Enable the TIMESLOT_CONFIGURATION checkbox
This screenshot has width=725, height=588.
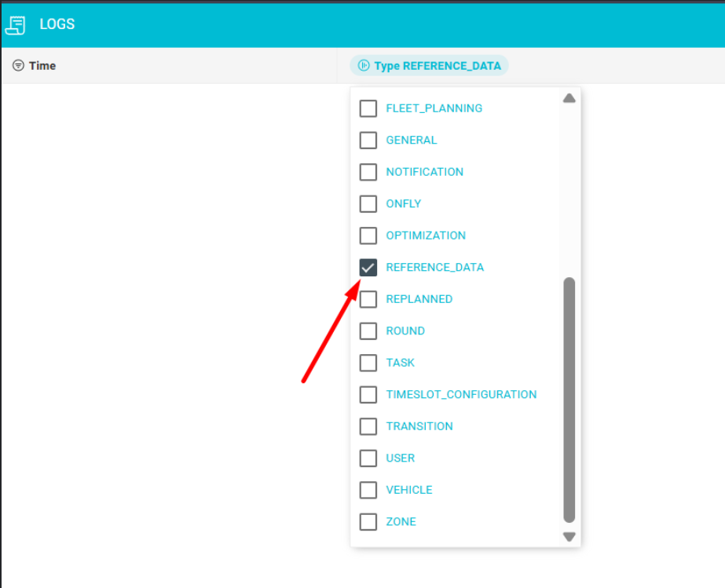click(x=368, y=394)
